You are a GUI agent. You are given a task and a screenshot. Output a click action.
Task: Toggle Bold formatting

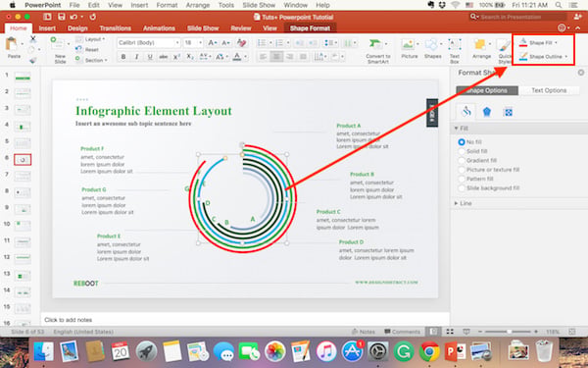tap(123, 57)
